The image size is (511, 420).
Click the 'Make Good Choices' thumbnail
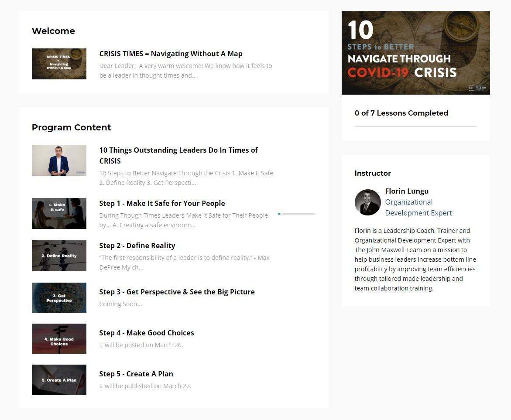59,339
